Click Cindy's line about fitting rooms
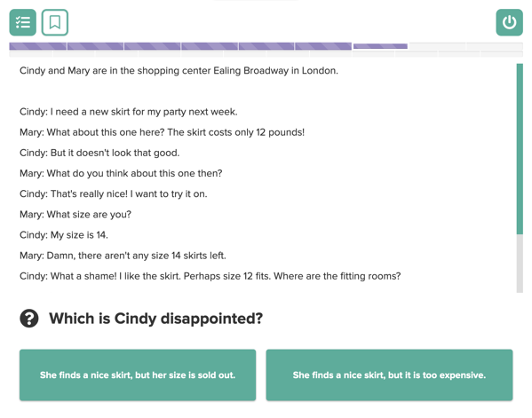This screenshot has width=532, height=418. 210,276
